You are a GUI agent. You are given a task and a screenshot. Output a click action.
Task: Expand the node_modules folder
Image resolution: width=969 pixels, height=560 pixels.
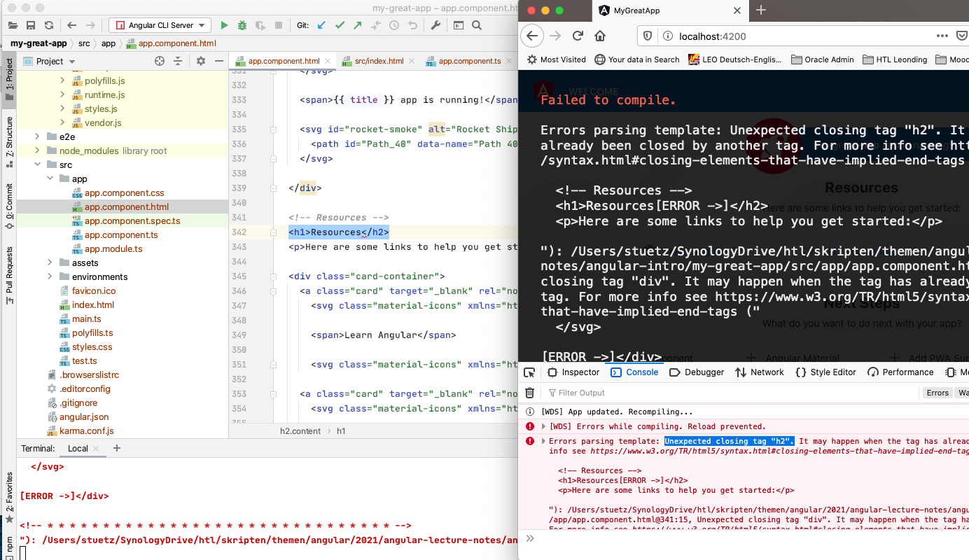click(x=38, y=150)
